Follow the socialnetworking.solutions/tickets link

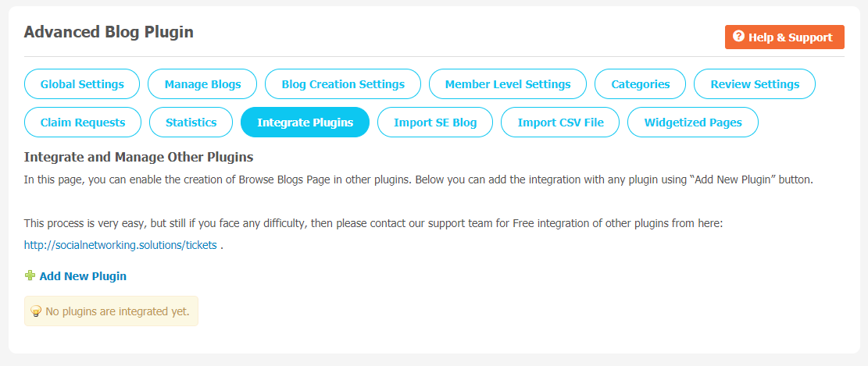pyautogui.click(x=120, y=245)
